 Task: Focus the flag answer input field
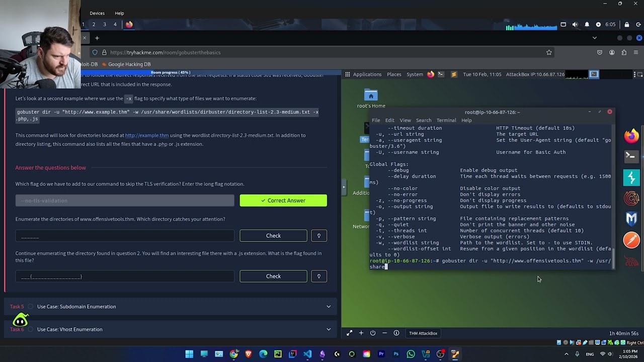click(125, 276)
